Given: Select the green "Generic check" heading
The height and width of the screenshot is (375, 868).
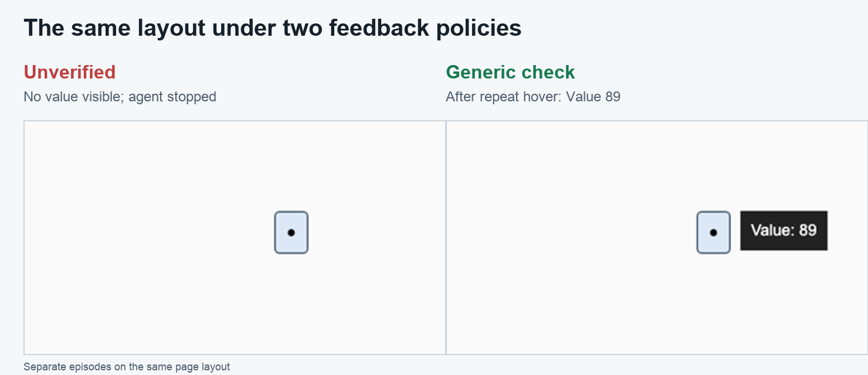Looking at the screenshot, I should (x=510, y=73).
